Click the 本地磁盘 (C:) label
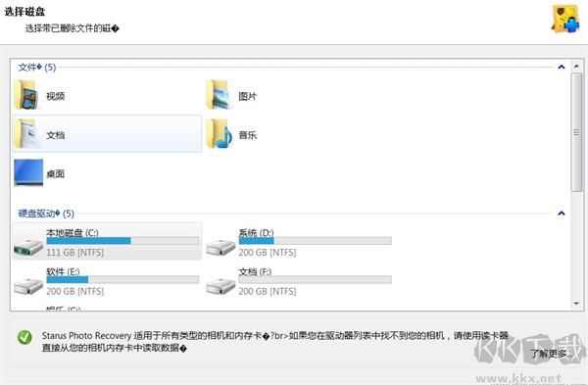 click(x=73, y=232)
